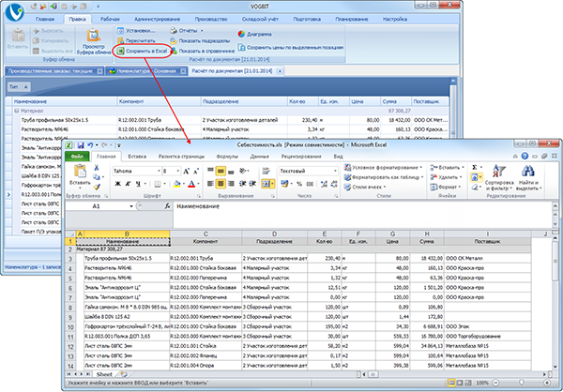563x392 pixels.
Task: Collapse the Материал group in VOGBIT grid
Action: point(17,111)
